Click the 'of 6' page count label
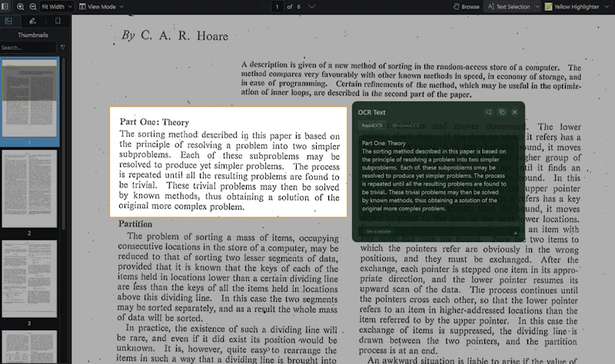 tap(294, 7)
